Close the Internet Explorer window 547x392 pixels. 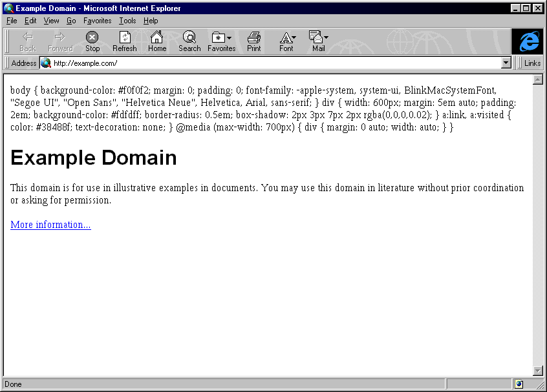[537, 8]
